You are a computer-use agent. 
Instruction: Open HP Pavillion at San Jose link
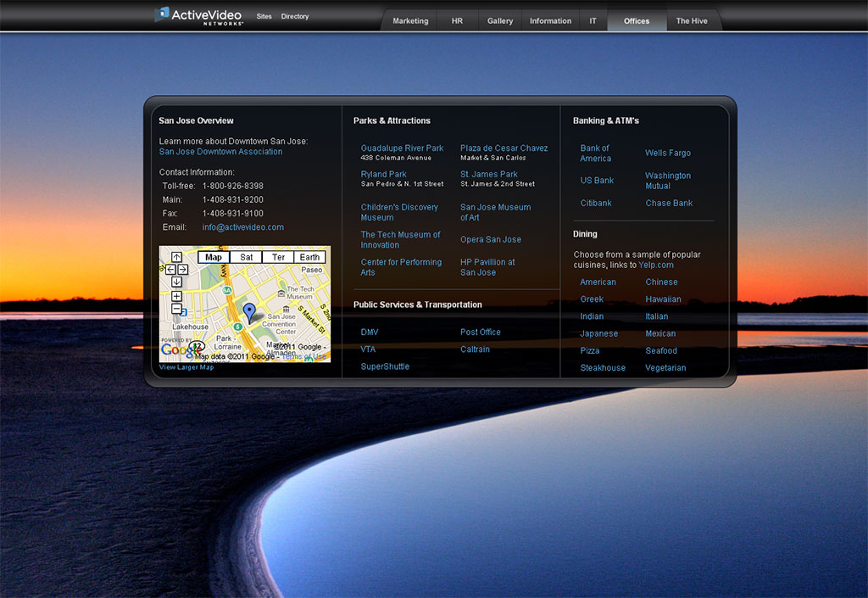[x=487, y=267]
